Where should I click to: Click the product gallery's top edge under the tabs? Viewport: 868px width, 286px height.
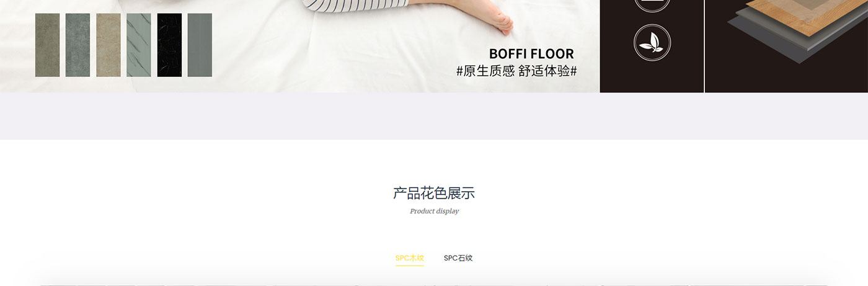pos(434,284)
